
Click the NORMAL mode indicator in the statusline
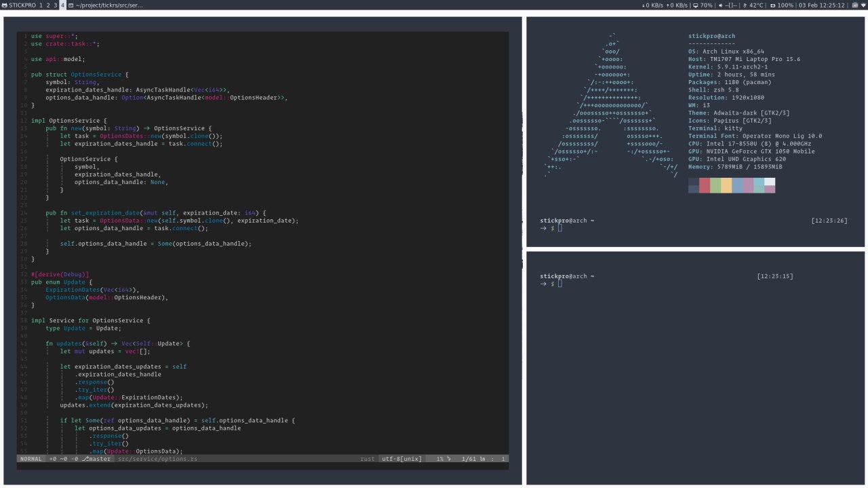coord(31,459)
